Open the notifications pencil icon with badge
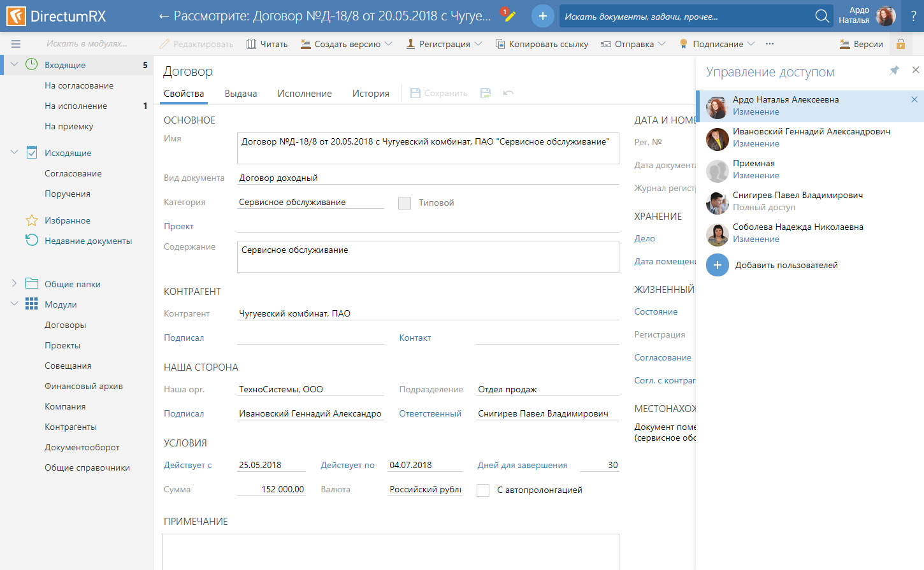Image resolution: width=924 pixels, height=570 pixels. (x=509, y=15)
